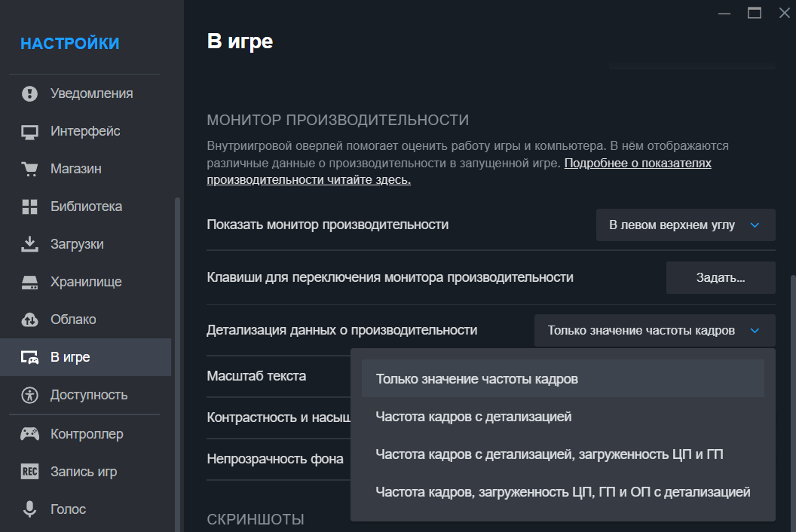Viewport: 796px width, 532px height.
Task: Open the Детализация данных о производительности dropdown
Action: click(654, 330)
